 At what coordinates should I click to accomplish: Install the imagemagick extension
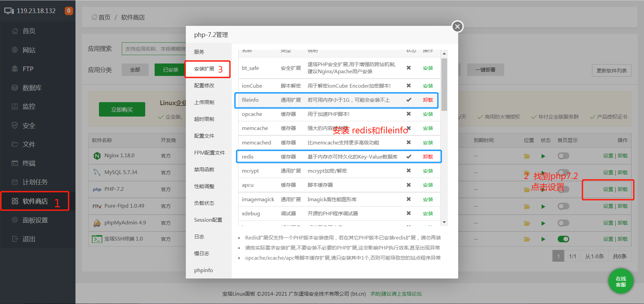(x=428, y=200)
